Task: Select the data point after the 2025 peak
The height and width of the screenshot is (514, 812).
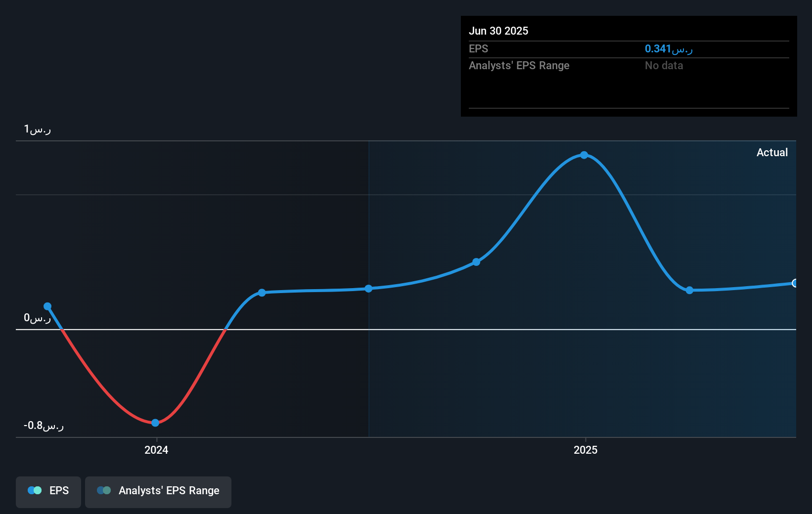Action: 689,291
